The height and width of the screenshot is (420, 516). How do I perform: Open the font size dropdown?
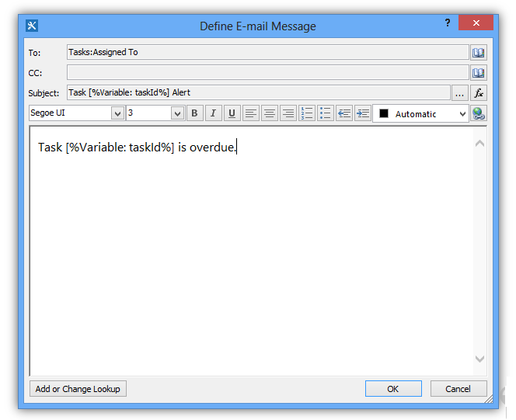pyautogui.click(x=177, y=113)
